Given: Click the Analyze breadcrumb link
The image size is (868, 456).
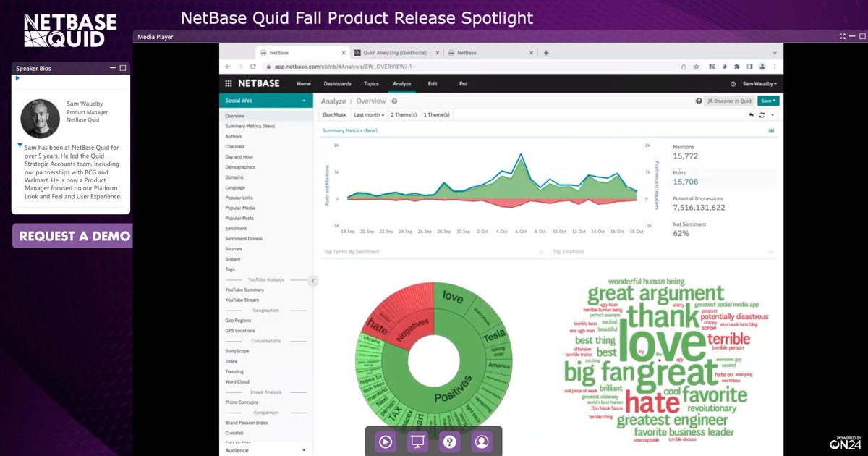Looking at the screenshot, I should [333, 101].
